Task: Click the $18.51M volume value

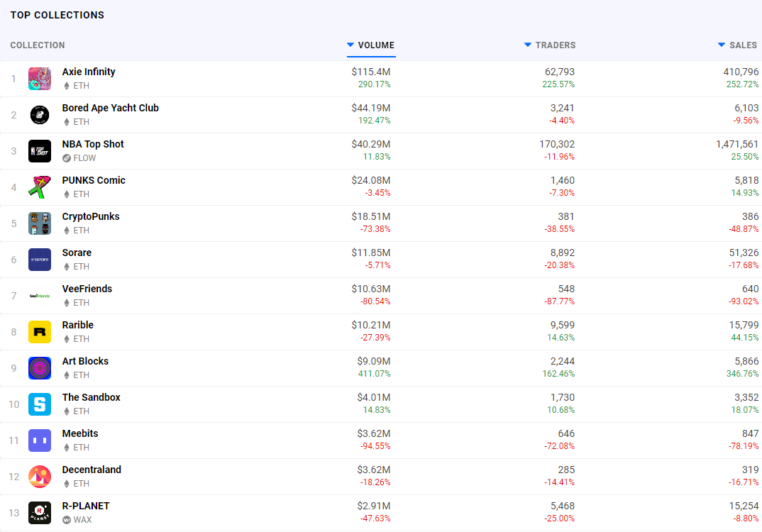Action: pyautogui.click(x=371, y=216)
